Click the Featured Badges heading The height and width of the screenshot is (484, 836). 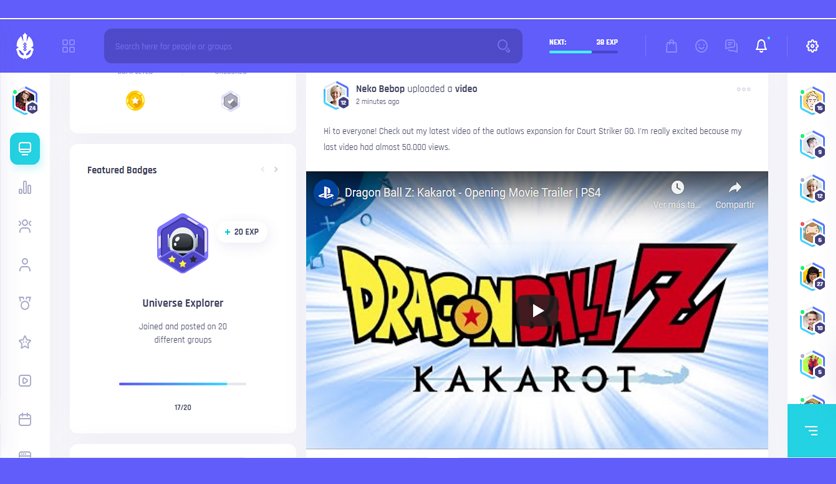coord(122,170)
